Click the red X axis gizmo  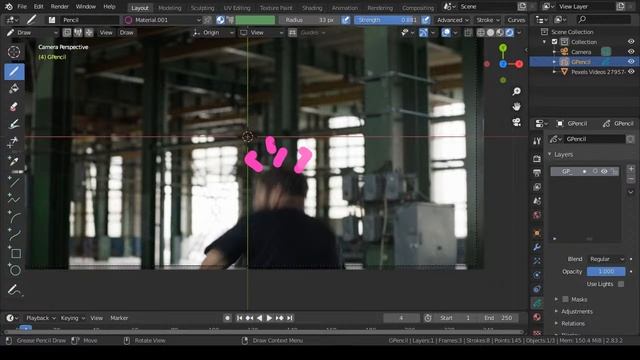(519, 64)
